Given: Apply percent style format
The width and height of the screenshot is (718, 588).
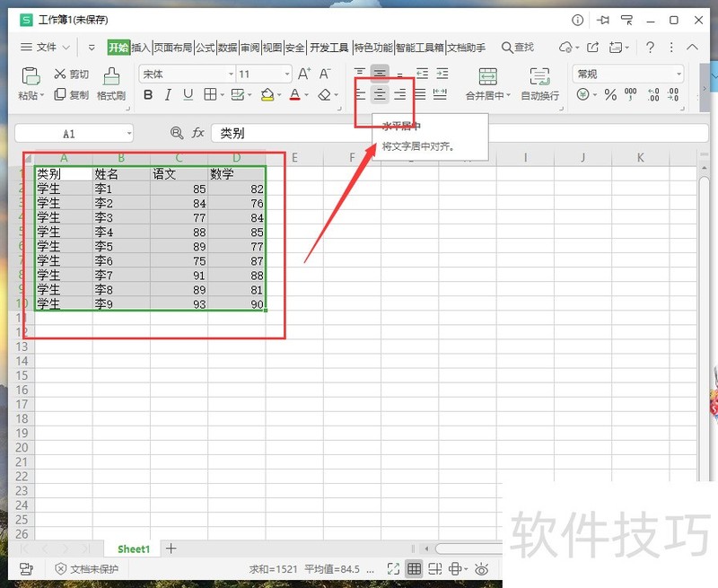Looking at the screenshot, I should click(x=610, y=95).
